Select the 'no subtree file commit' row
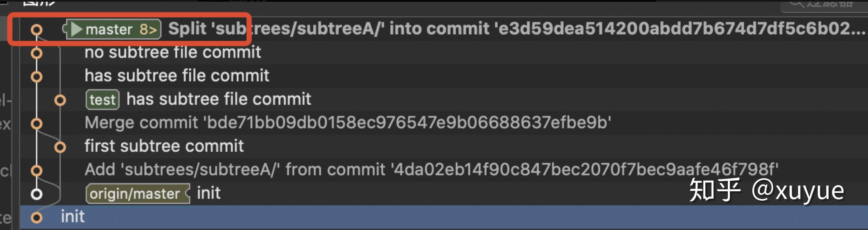Image resolution: width=868 pixels, height=230 pixels. pos(172,53)
